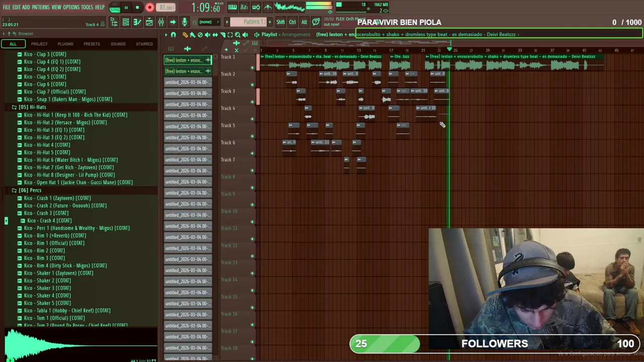Viewport: 644px width, 362px height.
Task: Toggle the record button
Action: (x=149, y=8)
